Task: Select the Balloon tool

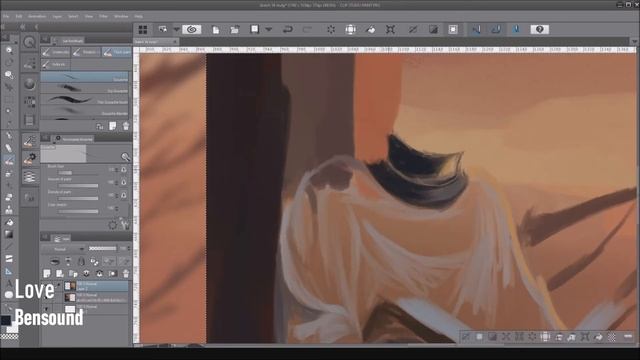Action: click(x=9, y=295)
